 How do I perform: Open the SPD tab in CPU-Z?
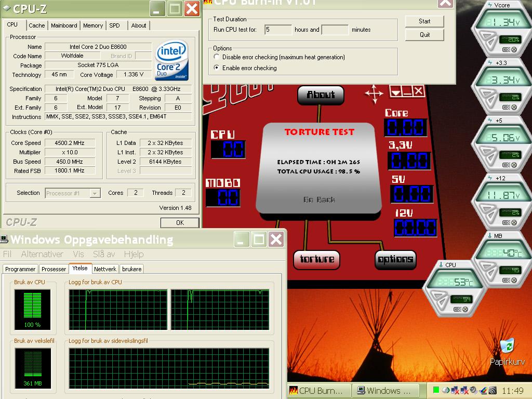(114, 25)
